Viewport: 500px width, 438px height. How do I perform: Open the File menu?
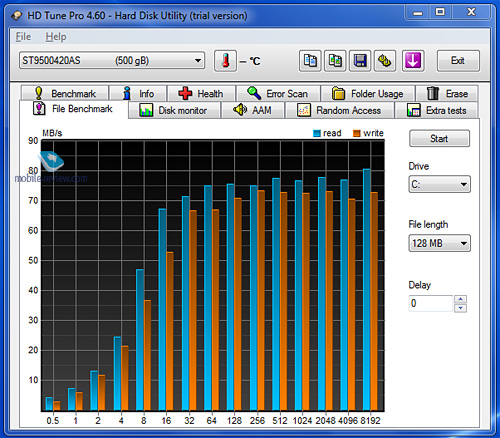click(23, 37)
